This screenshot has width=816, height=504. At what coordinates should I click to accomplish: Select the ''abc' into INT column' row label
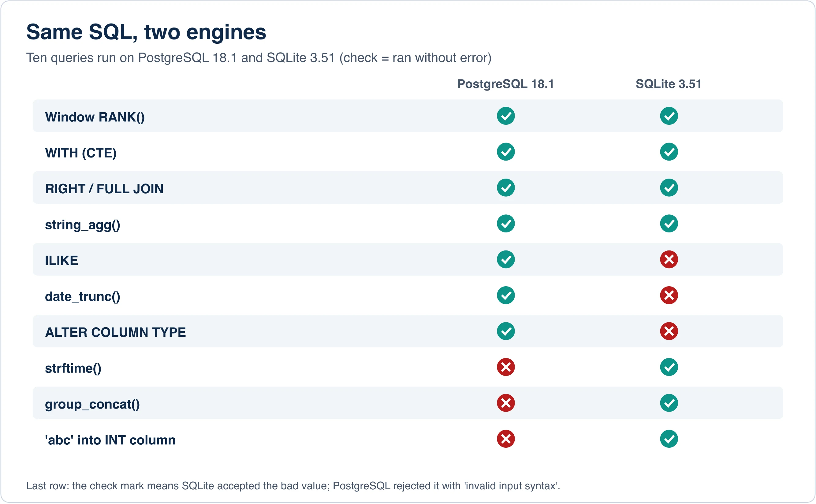110,440
